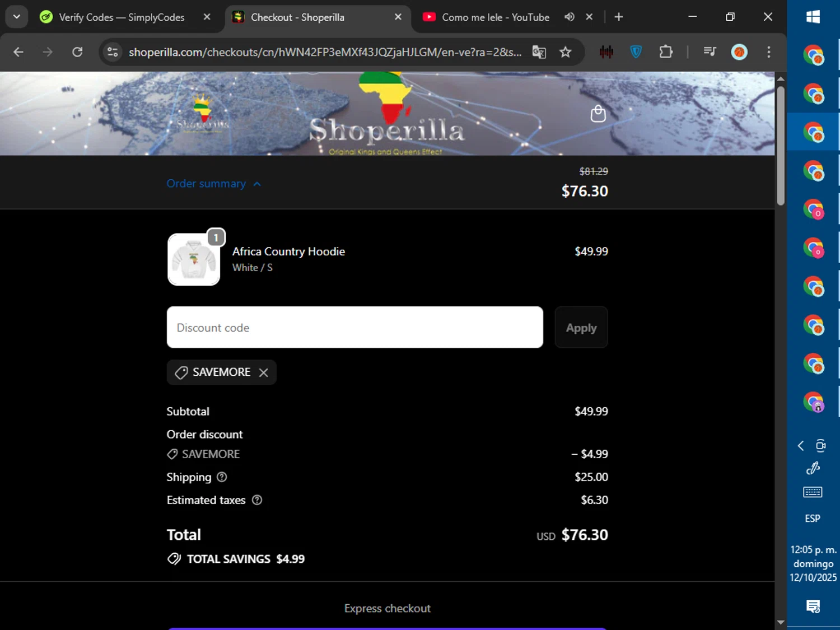840x630 pixels.
Task: Open the Windows Start button
Action: point(813,17)
